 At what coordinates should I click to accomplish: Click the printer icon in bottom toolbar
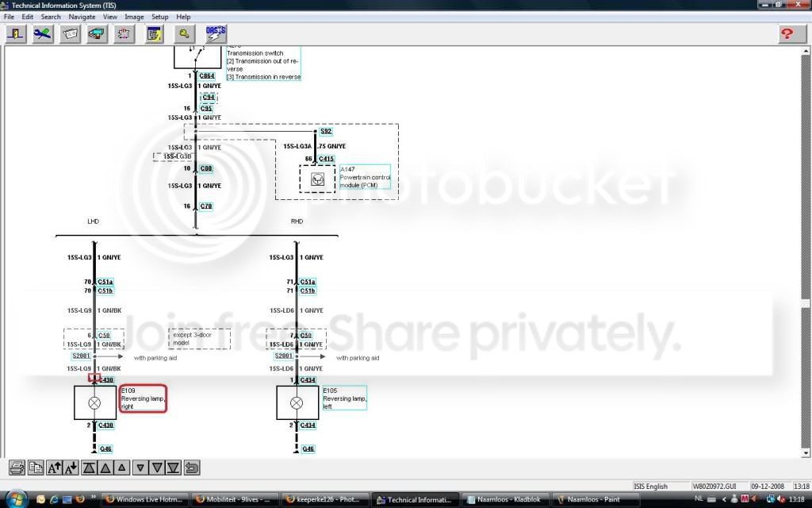point(17,468)
